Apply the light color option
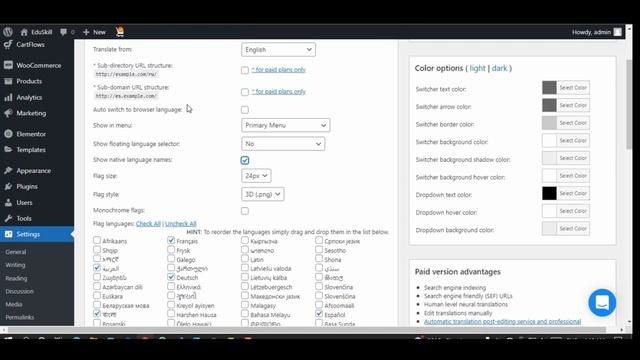 [478, 68]
